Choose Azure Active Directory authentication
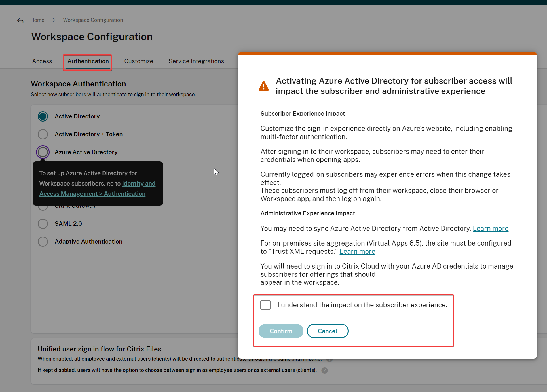The image size is (547, 392). coord(43,152)
